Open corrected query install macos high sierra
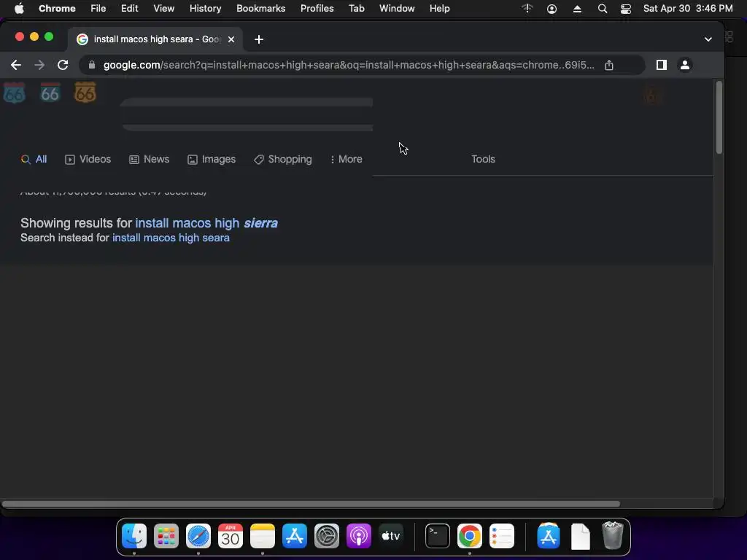Screen dimensions: 747x560 [206, 223]
